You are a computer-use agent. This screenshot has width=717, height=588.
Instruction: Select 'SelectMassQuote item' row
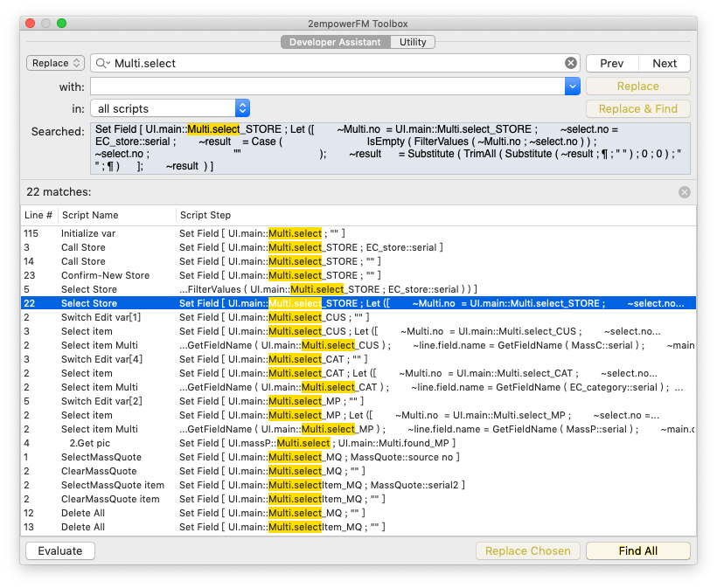(358, 485)
